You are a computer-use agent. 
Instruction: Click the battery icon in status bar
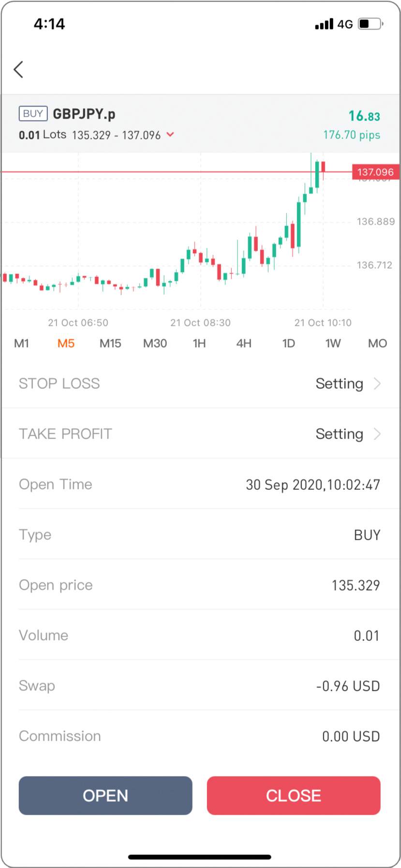[371, 24]
